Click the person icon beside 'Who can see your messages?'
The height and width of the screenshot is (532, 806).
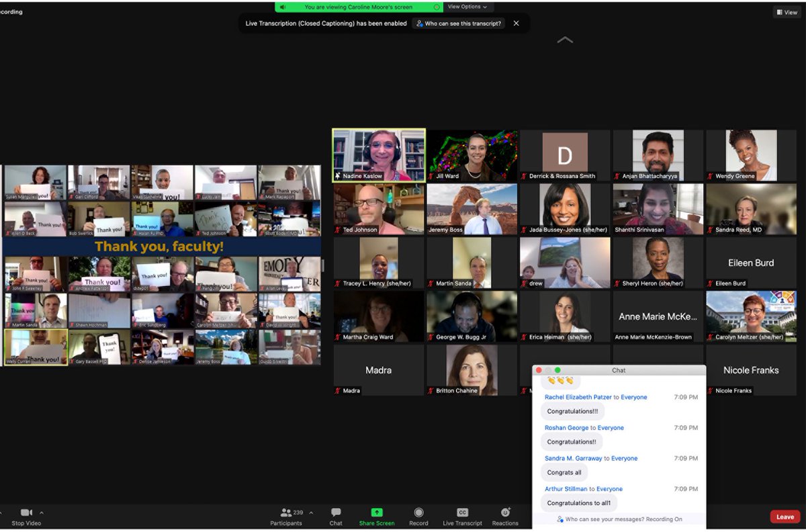[x=561, y=519]
